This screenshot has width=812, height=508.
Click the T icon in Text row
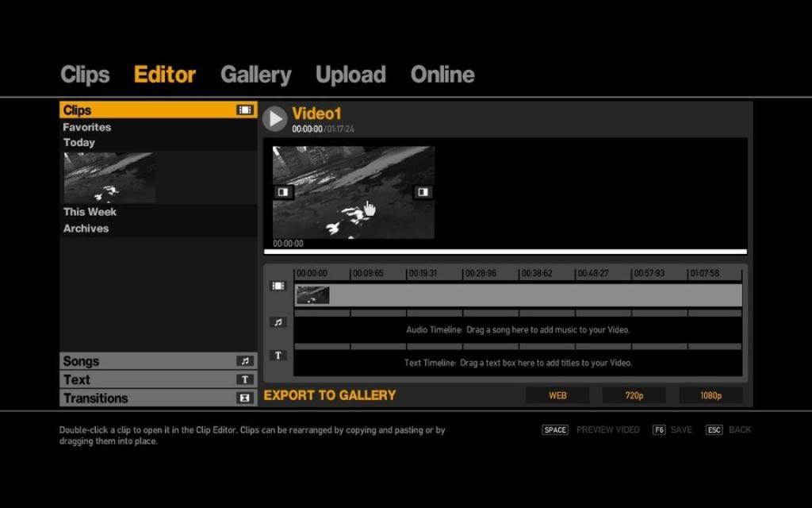246,379
